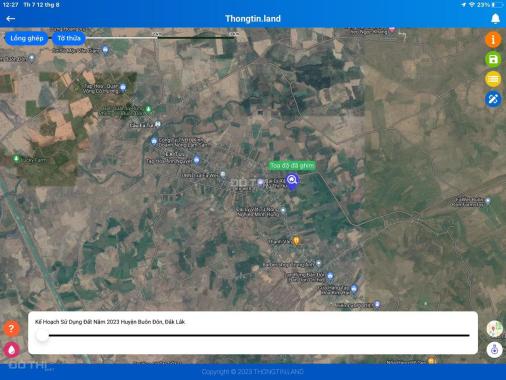Tap the compass location button
This screenshot has width=506, height=380.
tap(494, 350)
